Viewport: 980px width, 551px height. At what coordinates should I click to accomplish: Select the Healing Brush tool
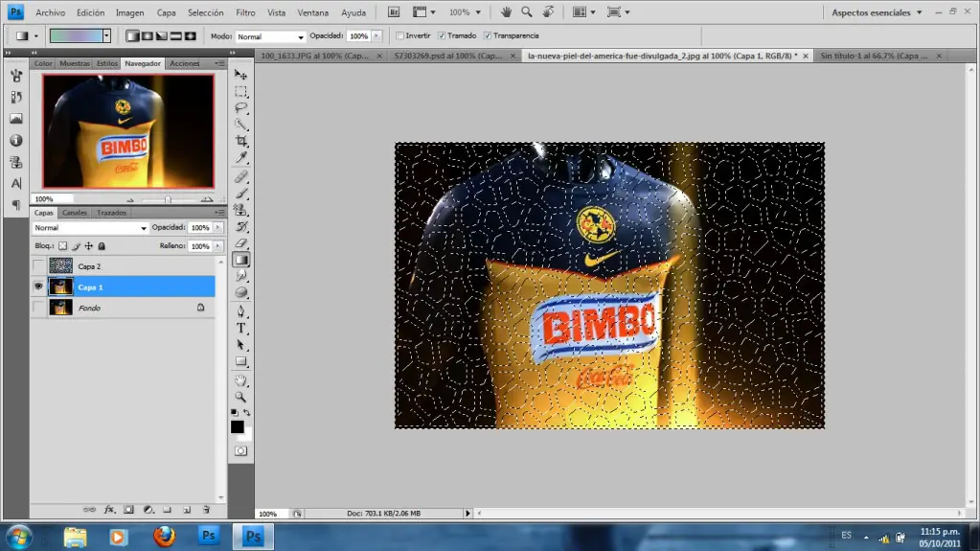(240, 177)
